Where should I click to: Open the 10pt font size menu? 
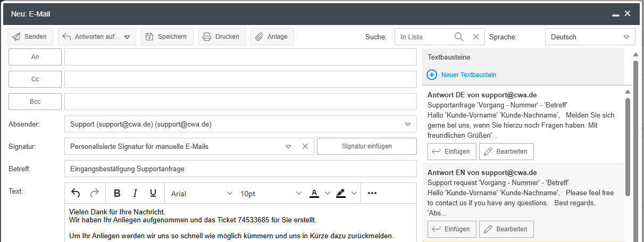click(271, 194)
